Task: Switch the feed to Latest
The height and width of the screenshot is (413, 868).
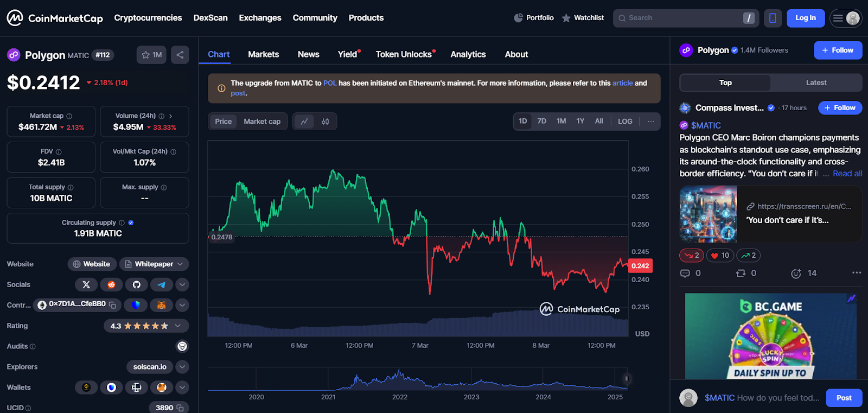Action: [816, 82]
